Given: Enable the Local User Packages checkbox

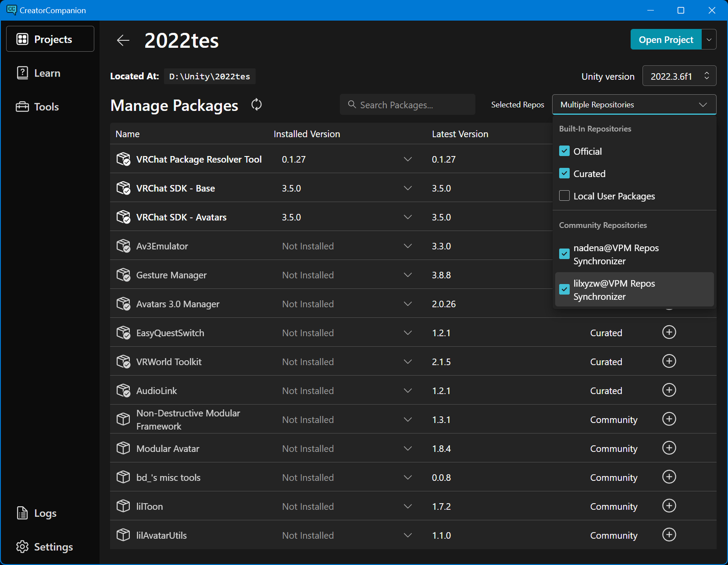Looking at the screenshot, I should pyautogui.click(x=564, y=196).
